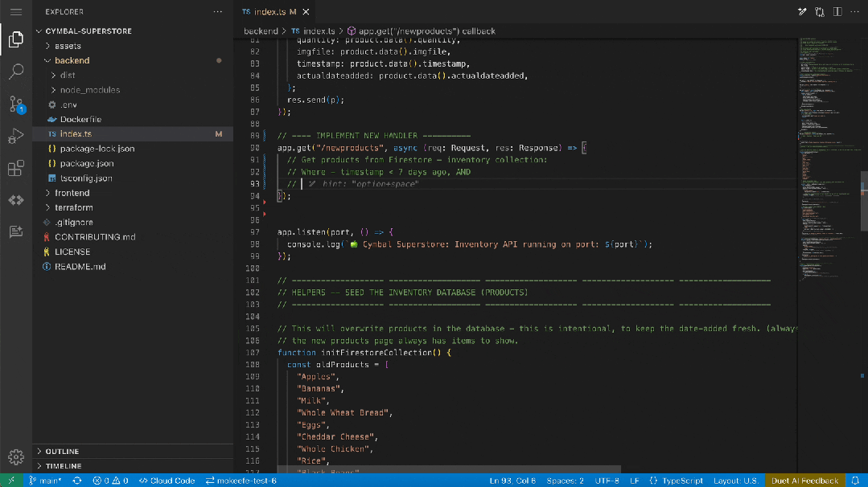The image size is (868, 487).
Task: Change indentation Spaces: 2
Action: pyautogui.click(x=566, y=481)
